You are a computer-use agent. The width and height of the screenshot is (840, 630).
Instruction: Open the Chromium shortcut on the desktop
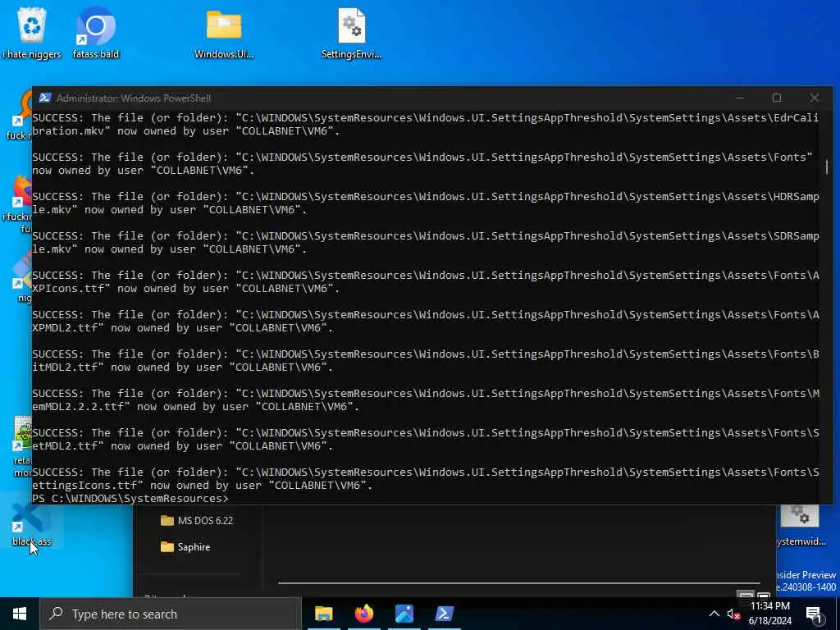click(x=96, y=32)
